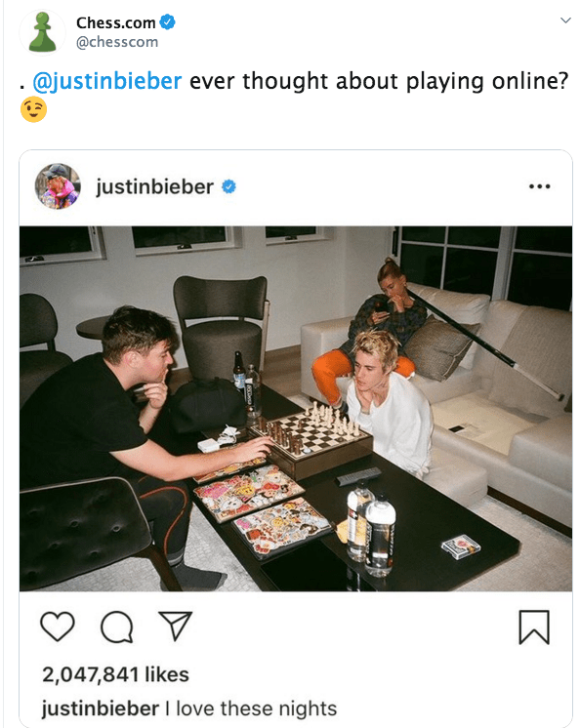Open the Chess.com green pawn avatar
The height and width of the screenshot is (728, 580).
42,32
